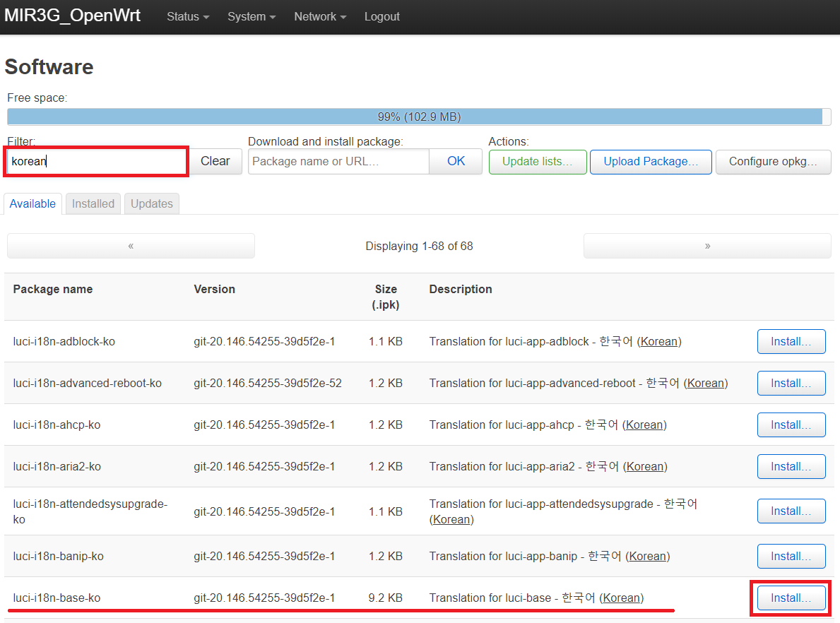Open the Upload Package dialog
Viewport: 840px width, 623px height.
[x=650, y=162]
